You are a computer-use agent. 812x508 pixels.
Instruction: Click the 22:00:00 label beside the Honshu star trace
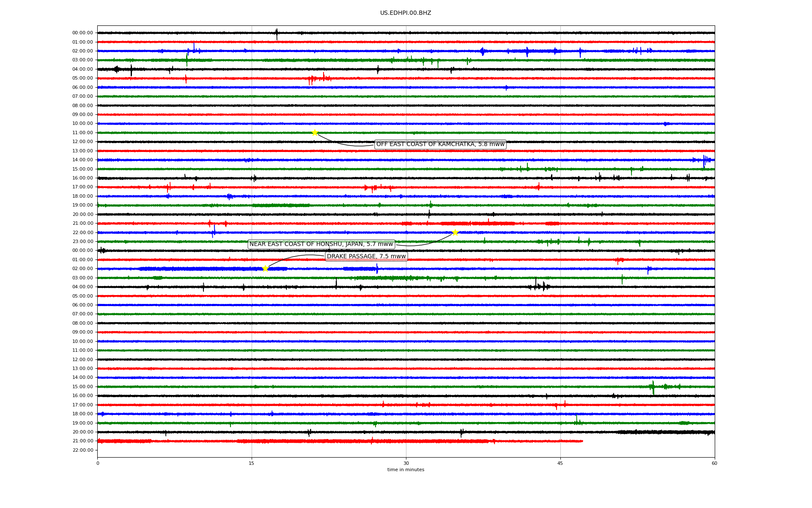pos(82,233)
